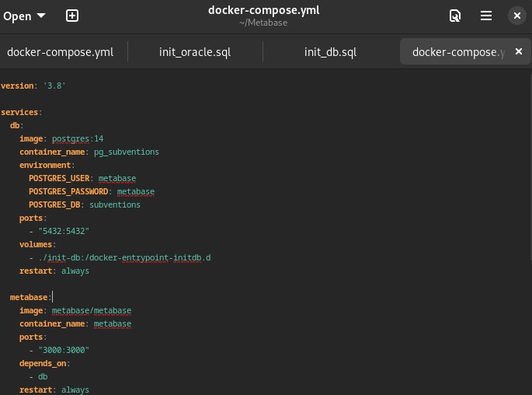Select the init_db.sql tab
The height and width of the screenshot is (395, 532).
tap(330, 52)
